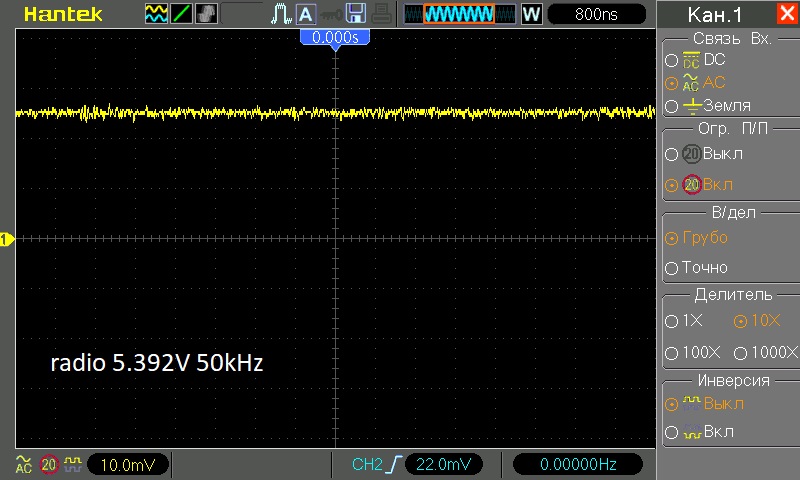Click the status bar waveform inversion icon

tap(73, 464)
